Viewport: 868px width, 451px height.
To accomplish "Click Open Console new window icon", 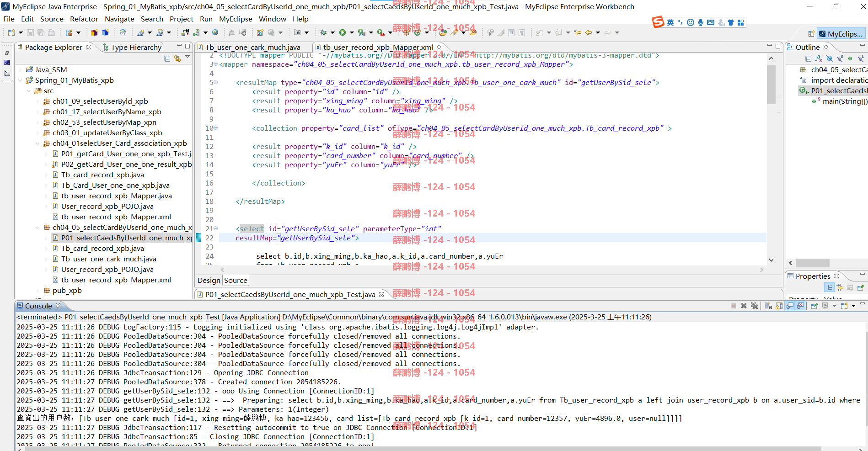I will [x=844, y=306].
